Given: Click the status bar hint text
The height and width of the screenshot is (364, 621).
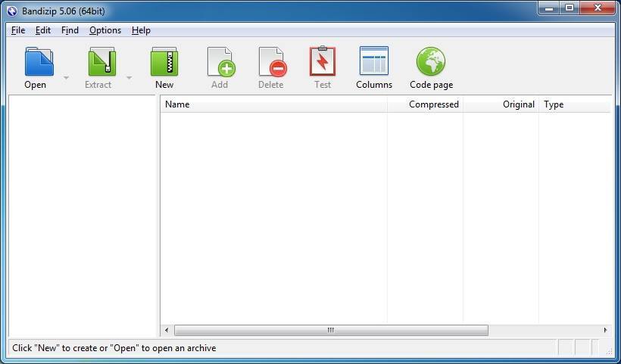Looking at the screenshot, I should 114,348.
